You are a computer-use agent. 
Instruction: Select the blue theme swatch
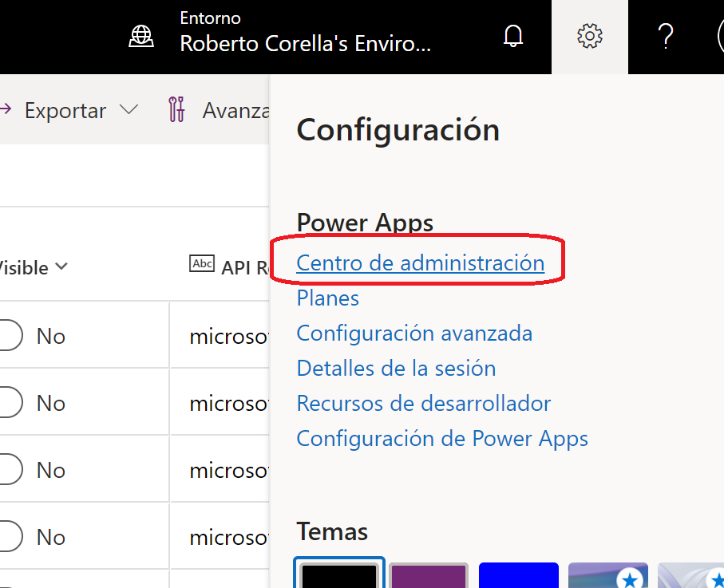tap(519, 575)
